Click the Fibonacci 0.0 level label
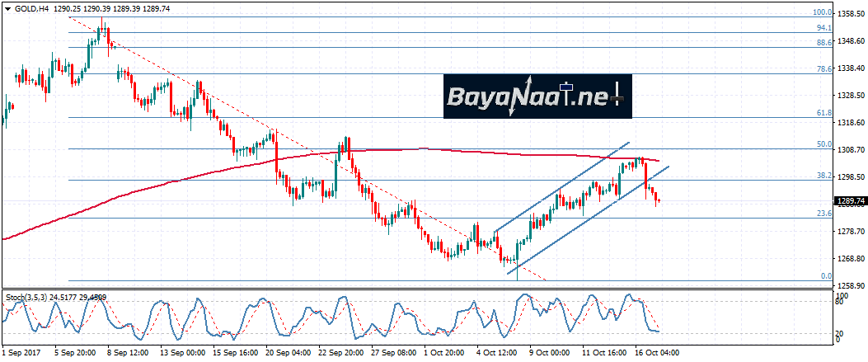868x362 pixels. coord(826,276)
